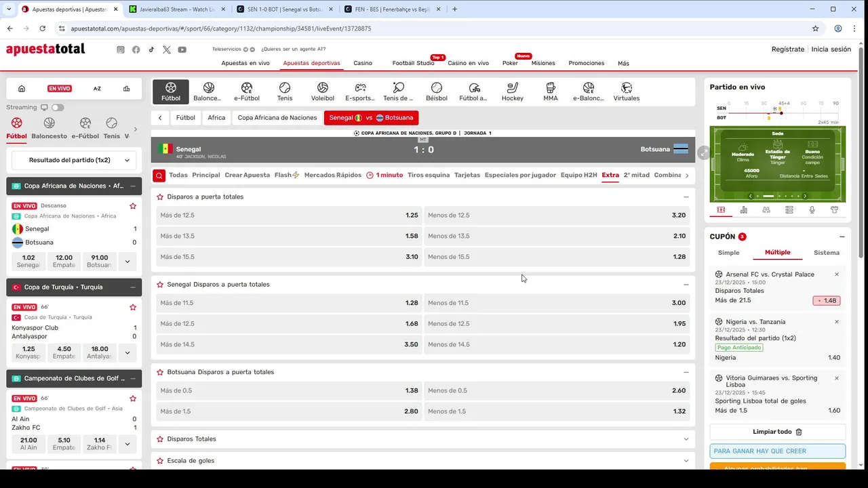Open the Casino menu item

tap(363, 63)
